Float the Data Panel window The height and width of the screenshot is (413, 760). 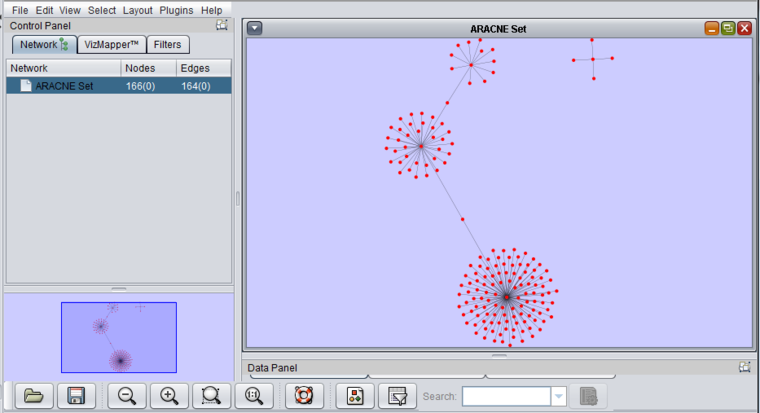744,368
